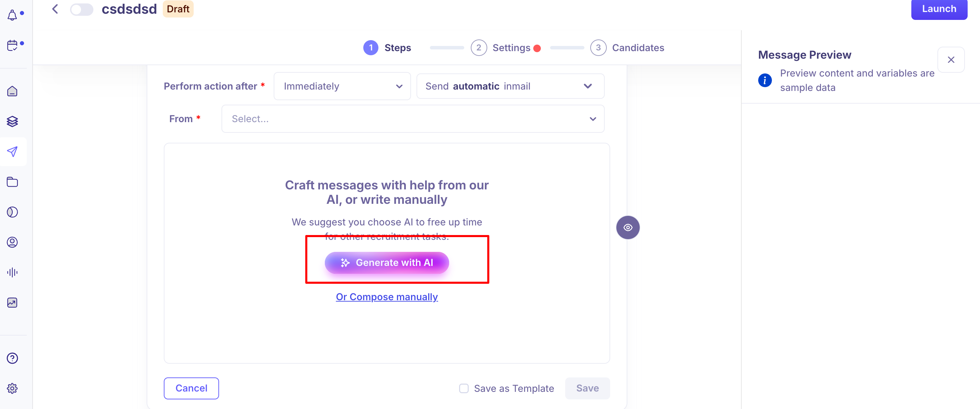Go to the home icon in sidebar
Viewport: 980px width, 409px height.
tap(13, 91)
